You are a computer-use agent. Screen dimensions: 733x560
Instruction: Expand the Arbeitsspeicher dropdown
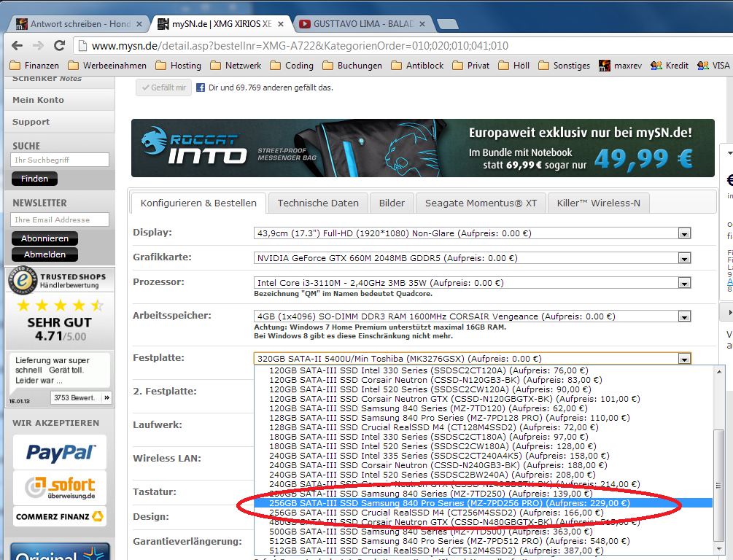684,317
